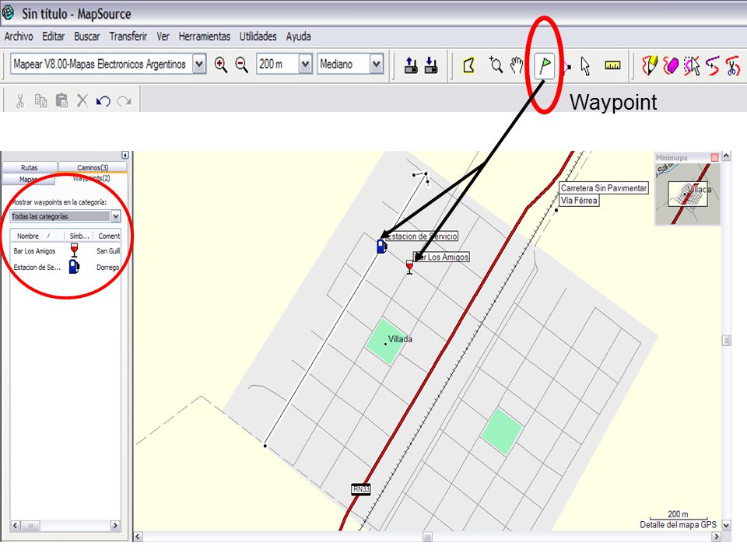Click gas pump symbol in waypoint list
747x560 pixels.
[x=74, y=267]
